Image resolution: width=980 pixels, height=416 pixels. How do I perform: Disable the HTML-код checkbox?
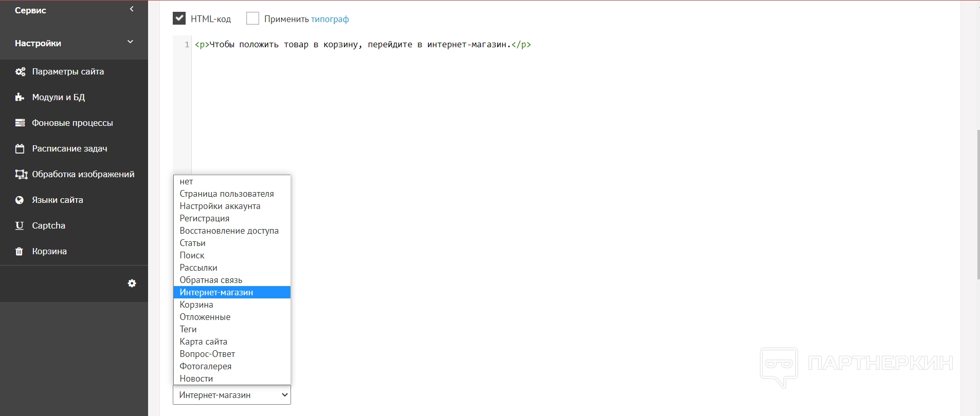179,18
